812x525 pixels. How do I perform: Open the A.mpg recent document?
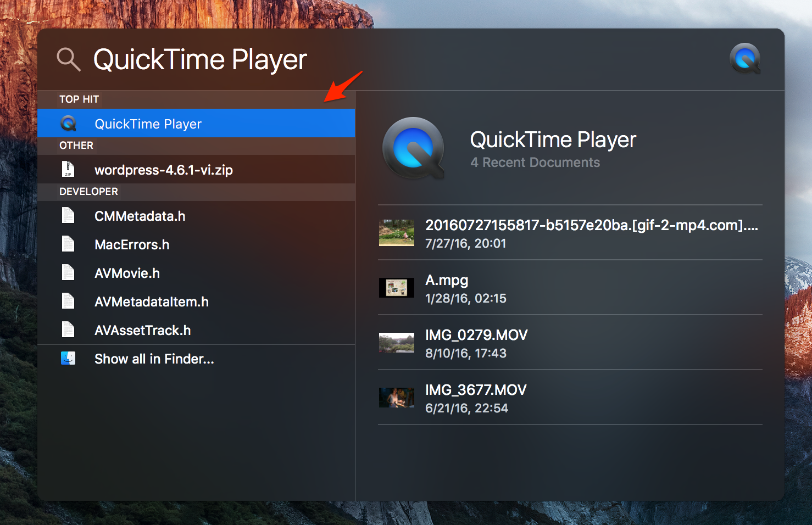pyautogui.click(x=446, y=280)
